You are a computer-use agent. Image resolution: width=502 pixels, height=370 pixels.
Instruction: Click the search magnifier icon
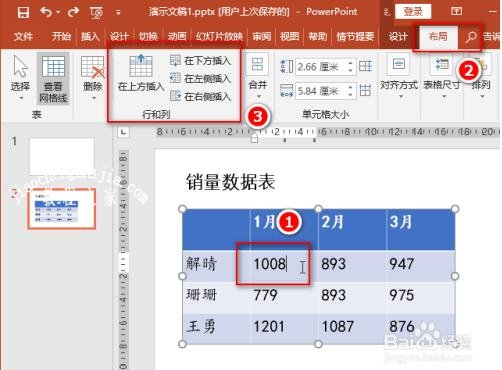(471, 37)
